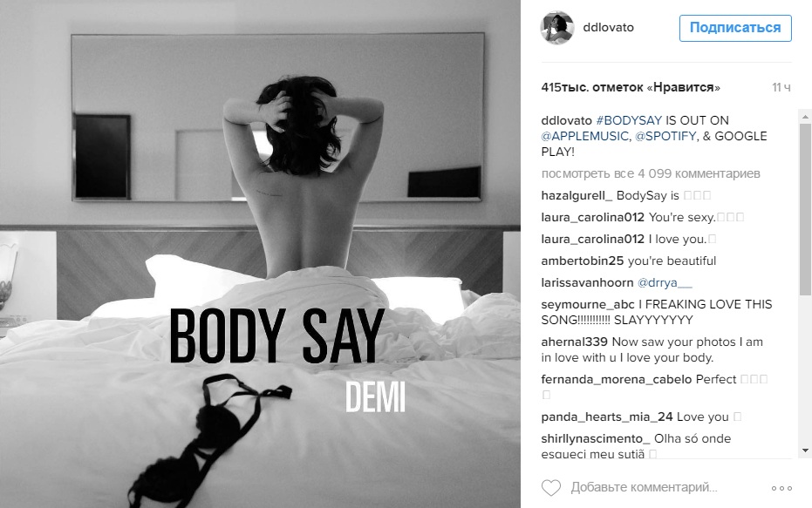Open ddlovato profile picture avatar
The image size is (812, 508).
(x=557, y=27)
